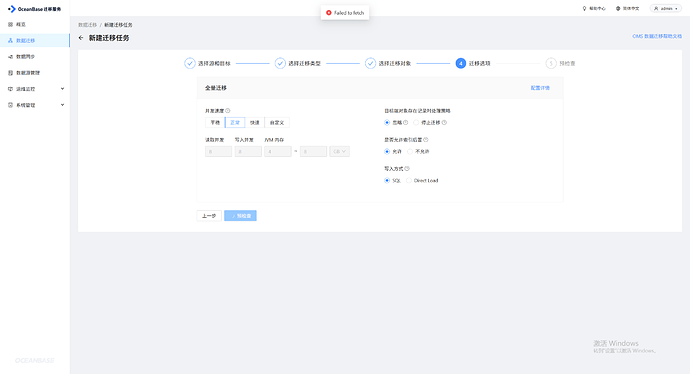Image resolution: width=690 pixels, height=374 pixels.
Task: Open the 帮助中心 help center
Action: [x=594, y=8]
